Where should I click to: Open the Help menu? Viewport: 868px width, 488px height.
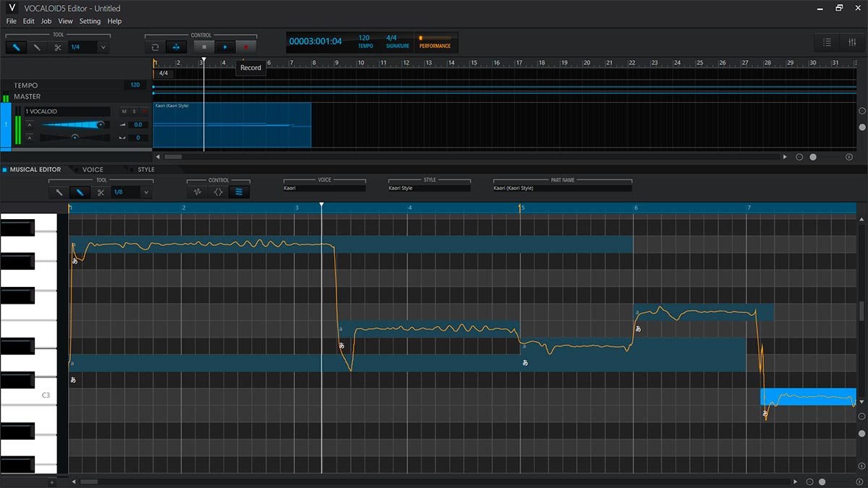pos(114,21)
